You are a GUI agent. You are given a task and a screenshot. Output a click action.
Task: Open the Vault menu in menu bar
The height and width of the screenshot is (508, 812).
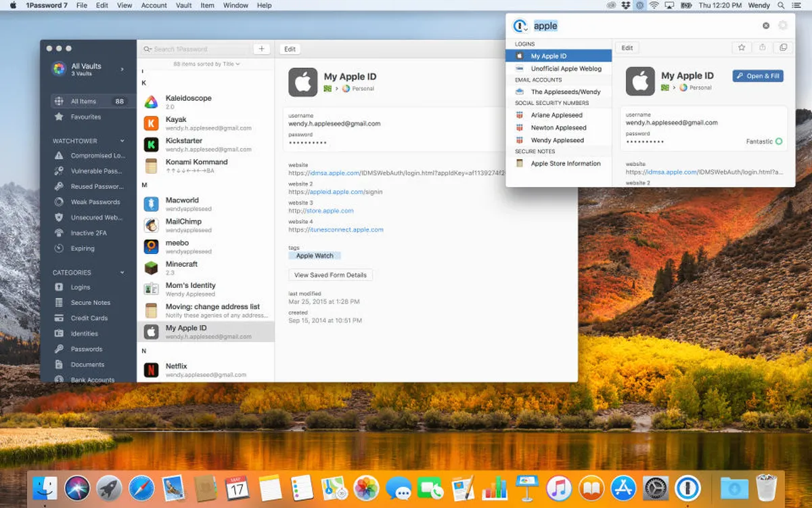coord(184,5)
